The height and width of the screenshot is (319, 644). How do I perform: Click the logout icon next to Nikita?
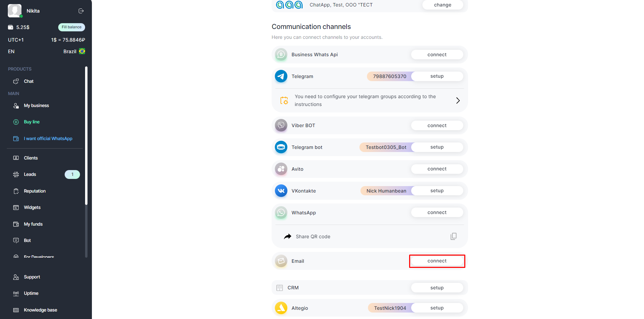[x=81, y=11]
